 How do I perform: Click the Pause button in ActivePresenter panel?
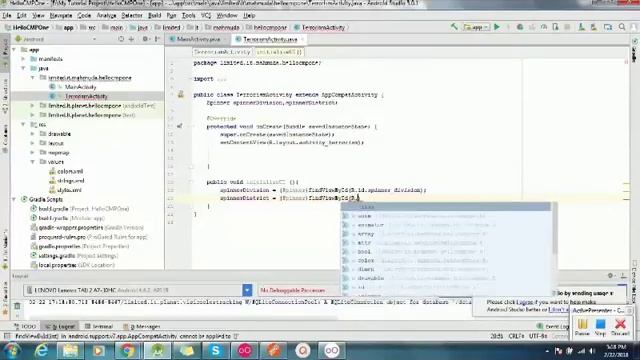(582, 327)
